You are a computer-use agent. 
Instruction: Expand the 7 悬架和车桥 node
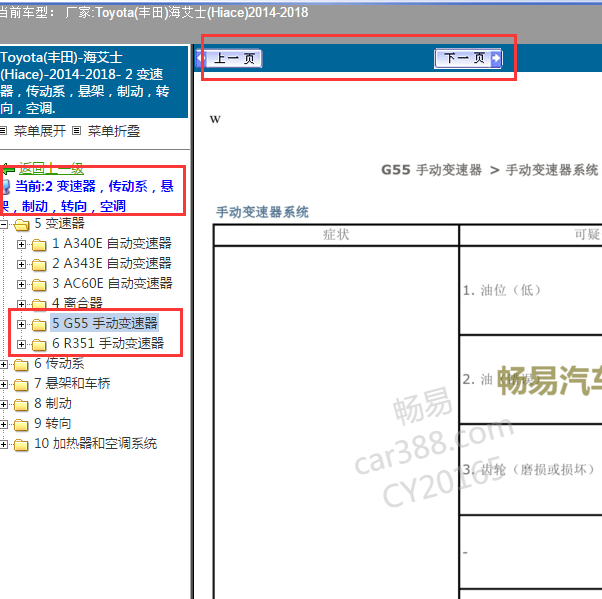pos(3,384)
